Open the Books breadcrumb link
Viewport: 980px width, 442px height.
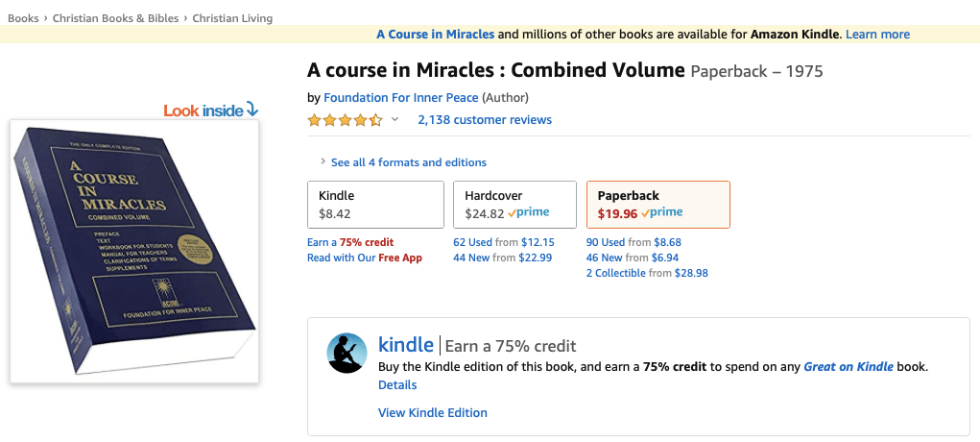(23, 18)
